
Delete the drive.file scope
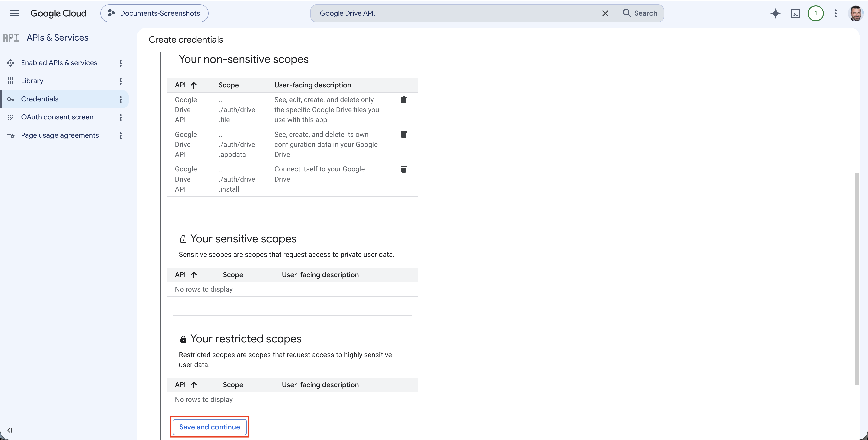[x=404, y=100]
